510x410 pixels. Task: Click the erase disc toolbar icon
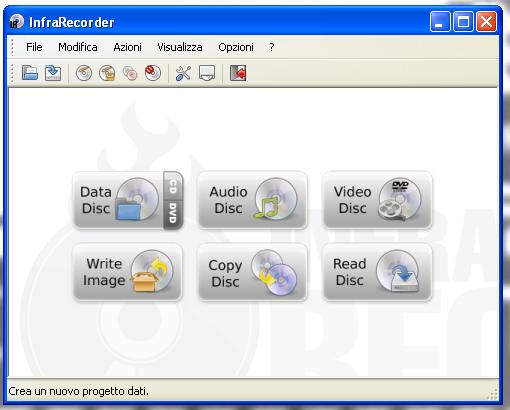[x=153, y=73]
